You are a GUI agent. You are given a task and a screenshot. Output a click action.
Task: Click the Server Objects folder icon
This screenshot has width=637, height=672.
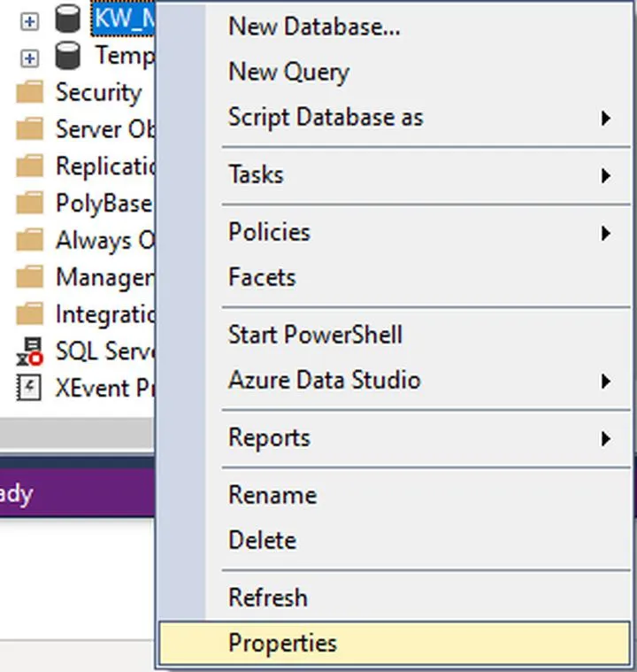point(30,129)
